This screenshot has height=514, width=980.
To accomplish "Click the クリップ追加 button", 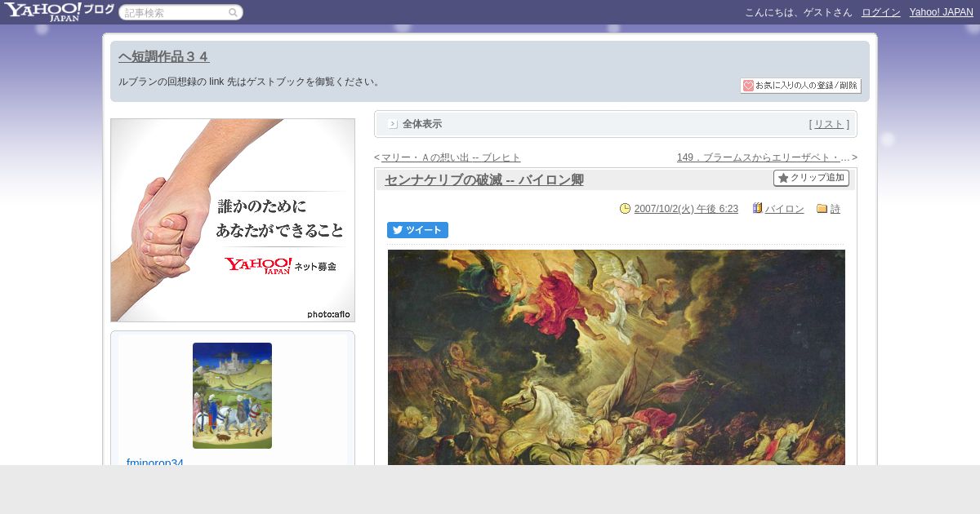I will [x=811, y=178].
